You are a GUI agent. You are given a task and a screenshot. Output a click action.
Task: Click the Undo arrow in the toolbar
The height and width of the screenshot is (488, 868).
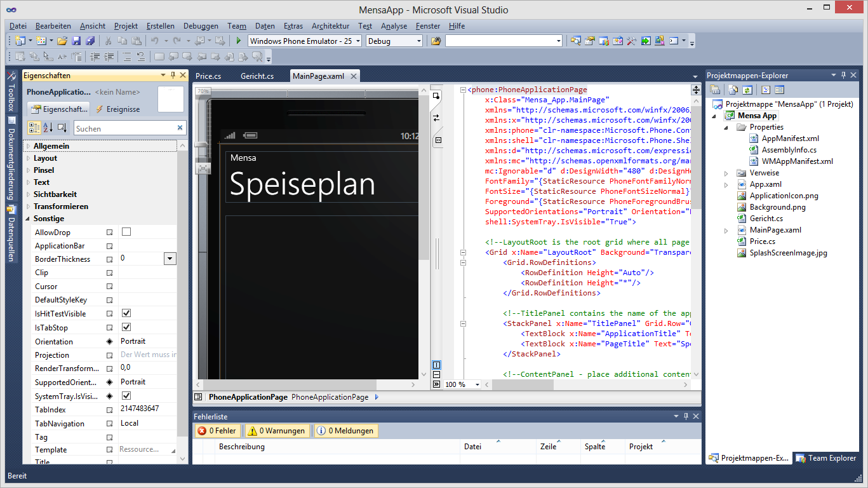[x=154, y=41]
